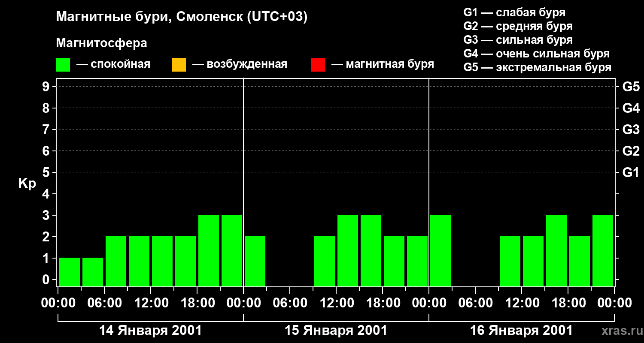Click the final 21:00–24:00 bar on 16 January
644x343 pixels.
click(x=603, y=250)
